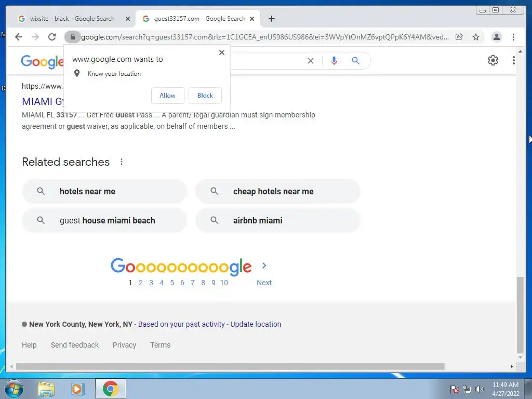This screenshot has height=399, width=532.
Task: Click Based on your past activity
Action: (x=181, y=324)
